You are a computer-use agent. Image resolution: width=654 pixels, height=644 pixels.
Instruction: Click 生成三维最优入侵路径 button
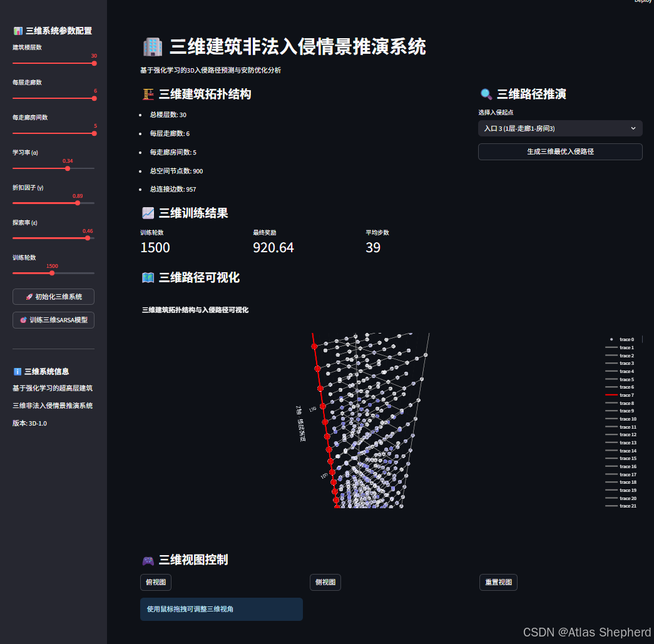click(x=559, y=152)
